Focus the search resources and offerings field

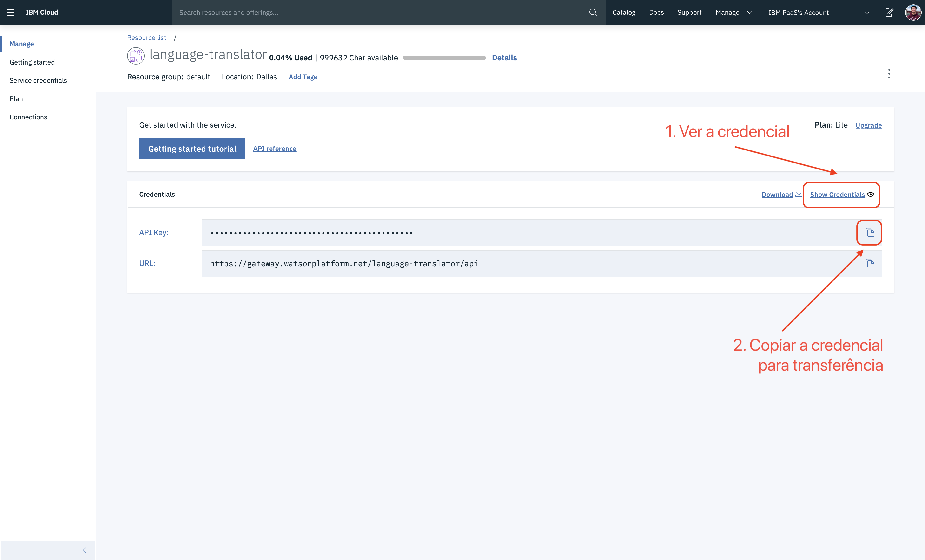tap(379, 12)
